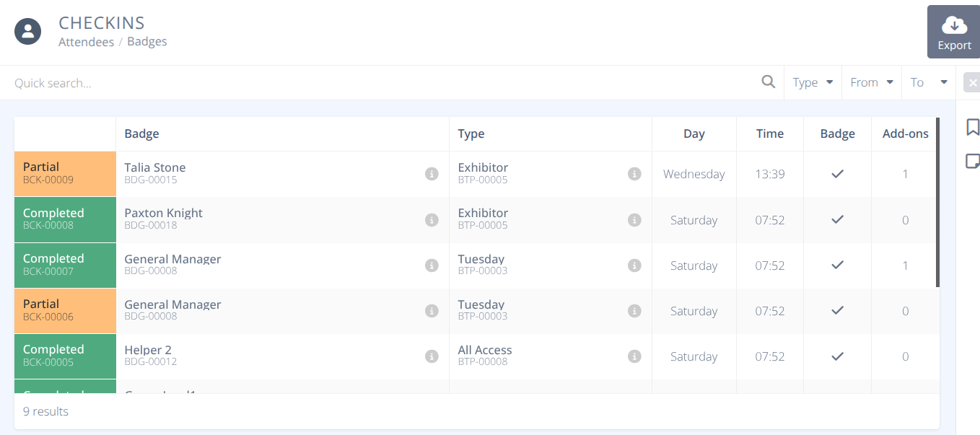Open info popup for Talia Stone's badge
The width and height of the screenshot is (980, 435).
tap(432, 174)
